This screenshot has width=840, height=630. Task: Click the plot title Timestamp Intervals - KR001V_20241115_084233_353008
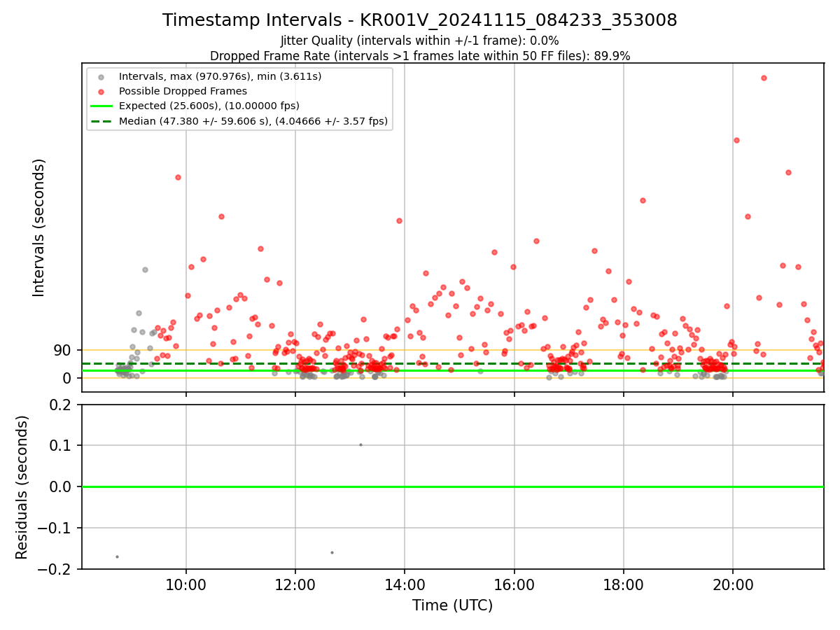(x=420, y=20)
